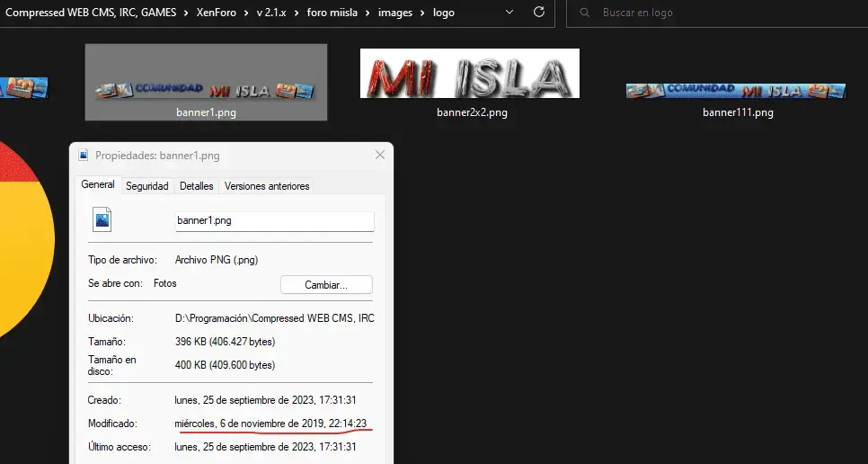Click file name label 'banner111.png'
The image size is (868, 464).
point(738,112)
